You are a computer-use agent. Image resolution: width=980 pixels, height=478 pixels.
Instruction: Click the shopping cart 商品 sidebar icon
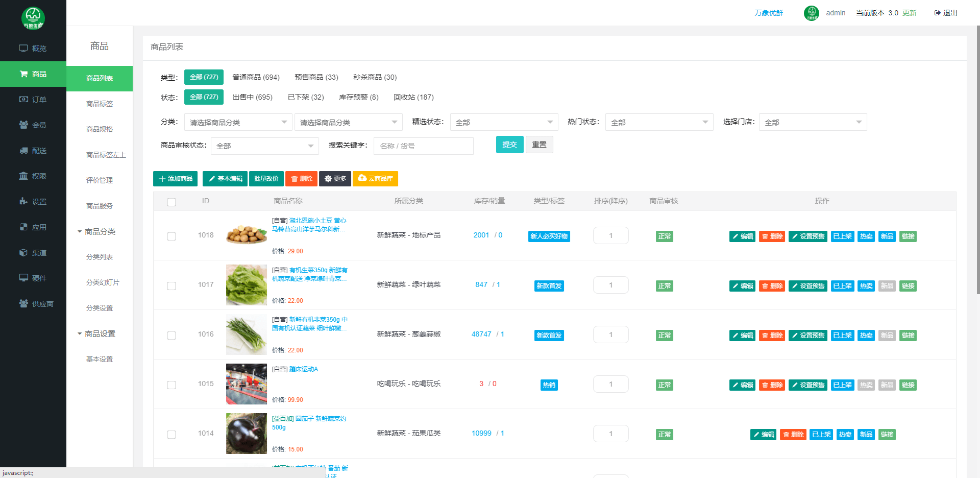(23, 74)
